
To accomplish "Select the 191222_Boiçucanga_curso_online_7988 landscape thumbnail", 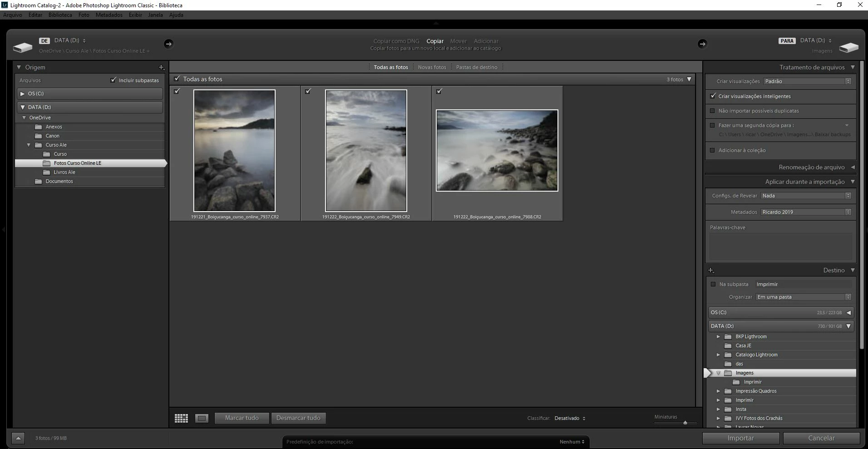I will coord(497,150).
